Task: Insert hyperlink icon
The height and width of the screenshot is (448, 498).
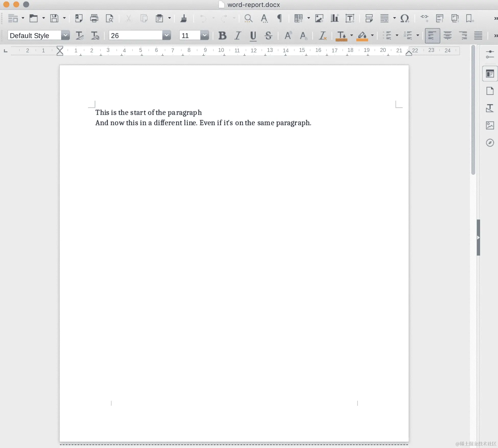Action: [424, 18]
